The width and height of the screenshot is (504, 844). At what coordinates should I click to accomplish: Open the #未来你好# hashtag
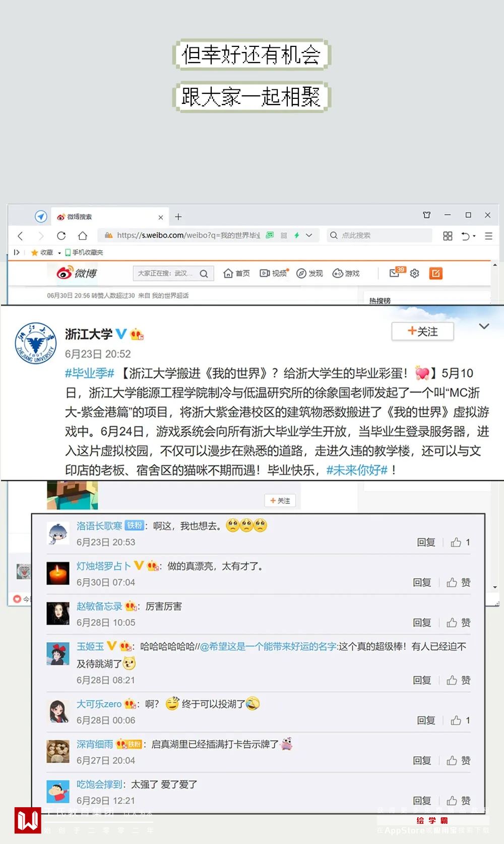point(357,470)
